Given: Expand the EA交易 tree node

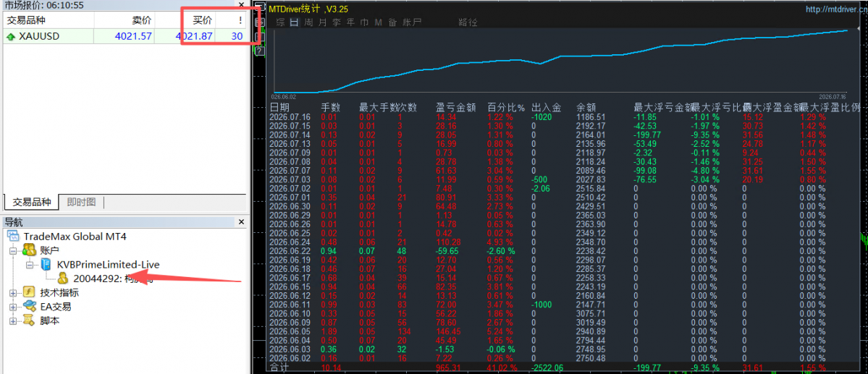Looking at the screenshot, I should pyautogui.click(x=13, y=307).
